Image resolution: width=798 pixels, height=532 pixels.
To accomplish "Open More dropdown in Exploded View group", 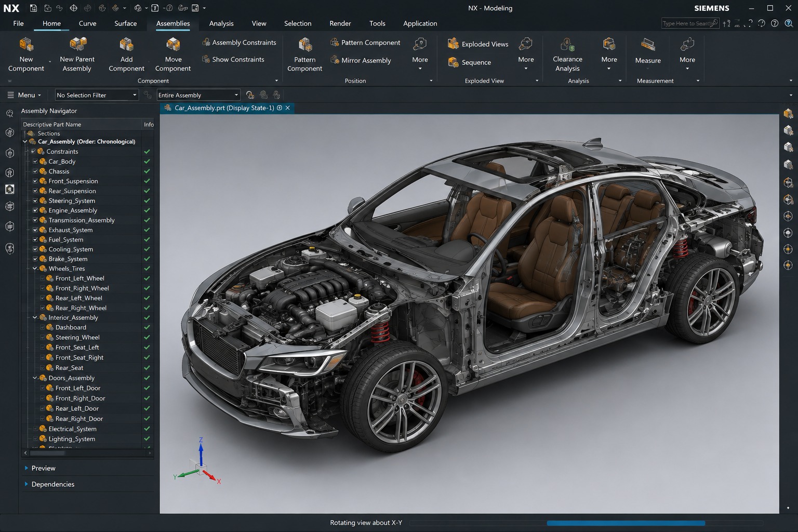I will (526, 54).
